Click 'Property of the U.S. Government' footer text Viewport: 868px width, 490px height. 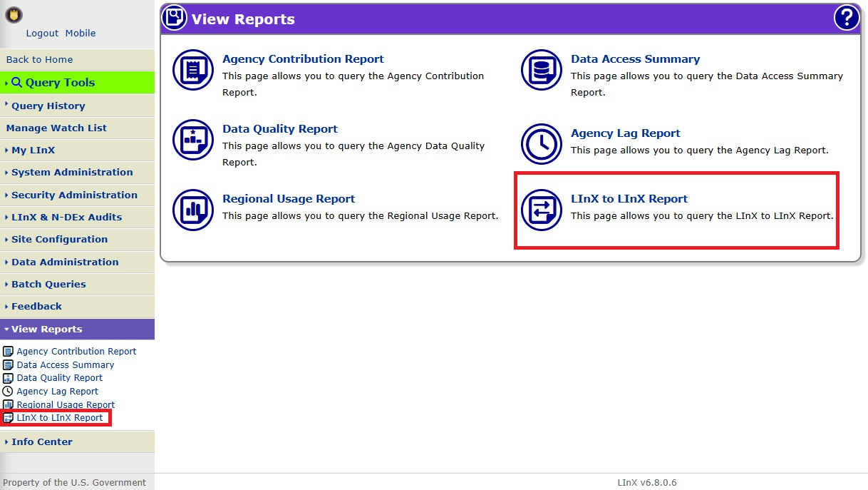[74, 483]
